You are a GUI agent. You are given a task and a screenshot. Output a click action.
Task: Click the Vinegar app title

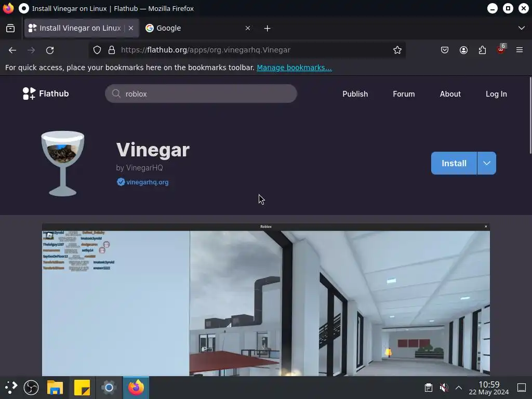click(x=153, y=150)
